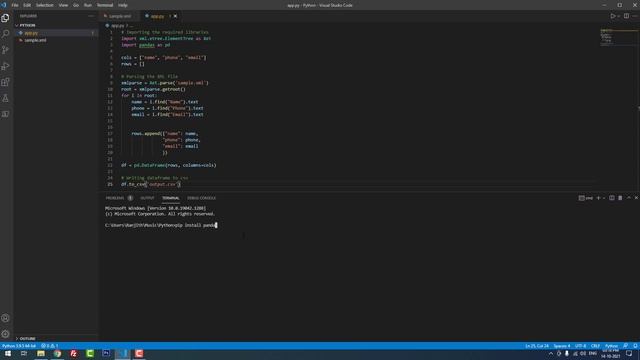Open sample.xml in the Explorer tree

[35, 40]
